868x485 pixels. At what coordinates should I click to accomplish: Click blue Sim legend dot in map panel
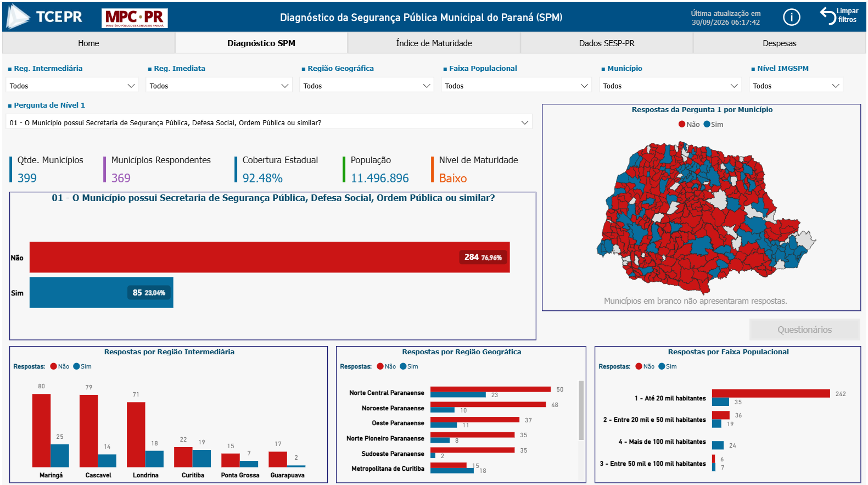tap(707, 124)
